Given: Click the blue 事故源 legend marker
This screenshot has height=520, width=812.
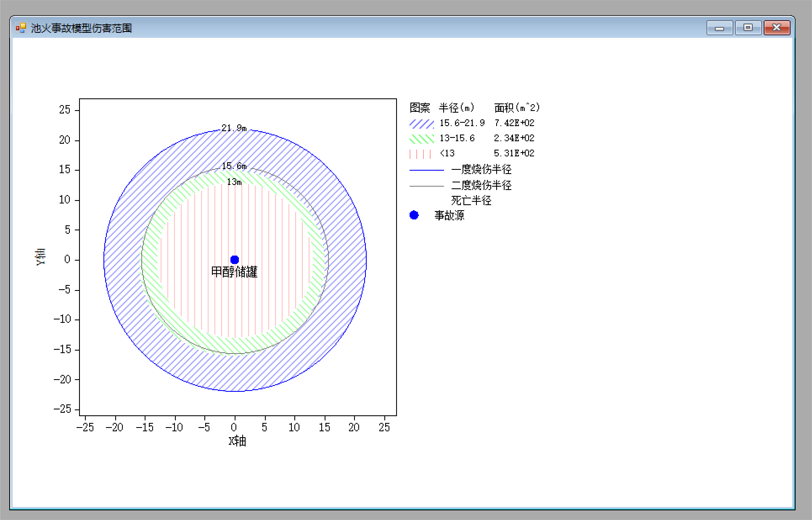Looking at the screenshot, I should (x=414, y=215).
